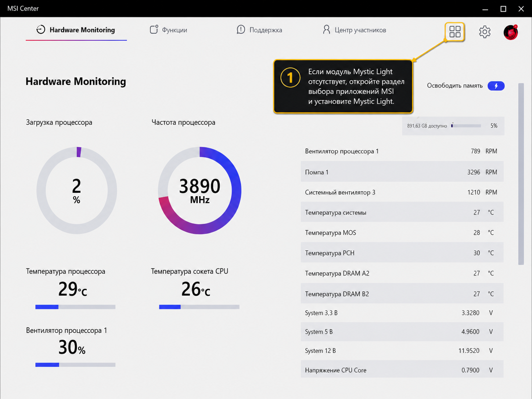This screenshot has width=532, height=399.
Task: Click the 891,63 GB доступно text
Action: [427, 126]
